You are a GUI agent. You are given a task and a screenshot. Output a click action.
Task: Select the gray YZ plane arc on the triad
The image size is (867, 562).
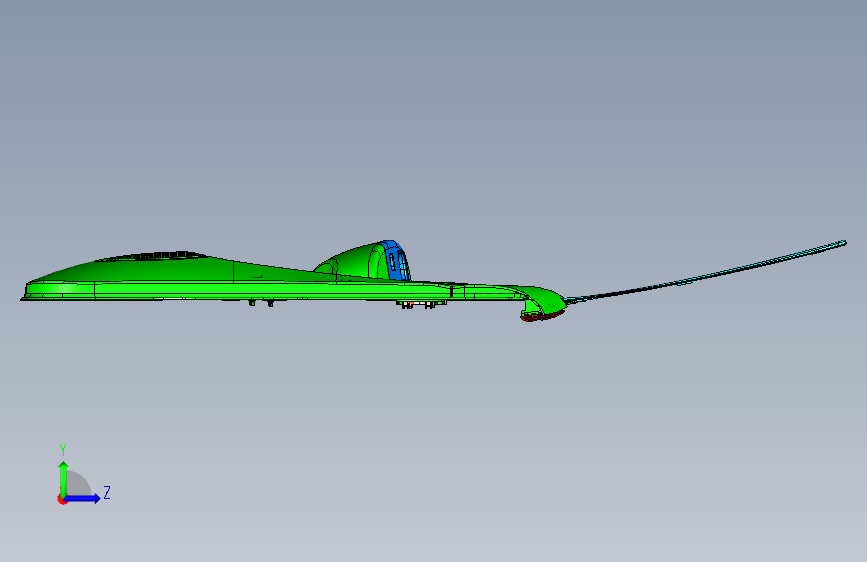point(78,484)
